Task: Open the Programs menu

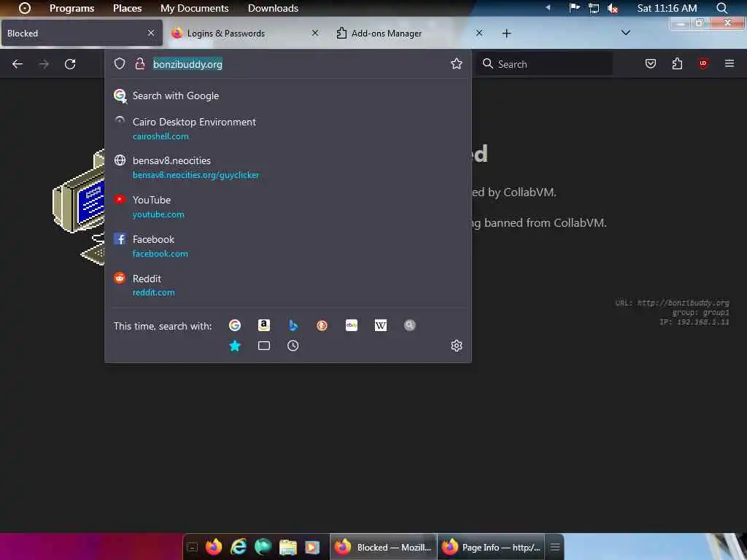Action: click(x=72, y=8)
